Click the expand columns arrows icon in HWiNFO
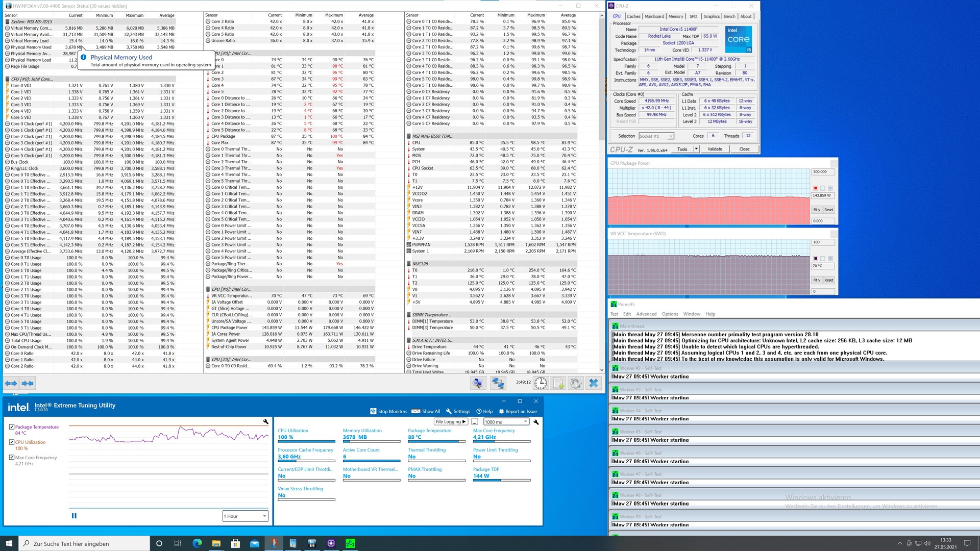Image resolution: width=980 pixels, height=551 pixels. [11, 383]
